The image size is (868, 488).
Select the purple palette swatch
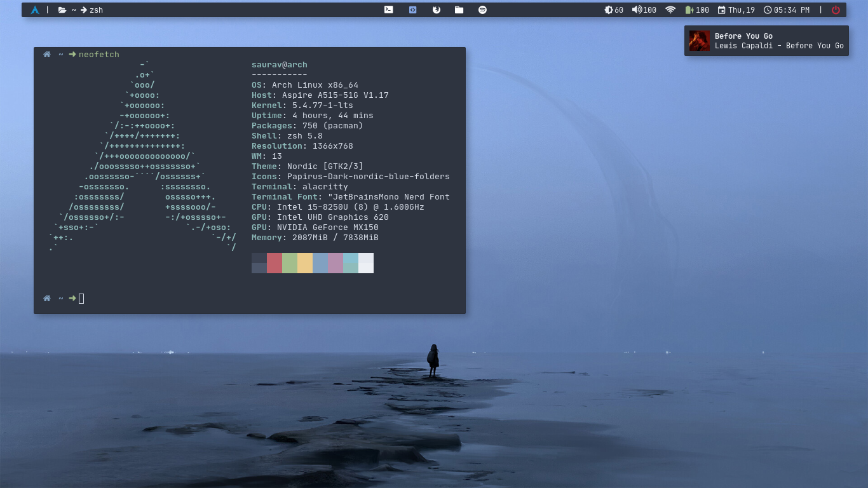pyautogui.click(x=336, y=263)
